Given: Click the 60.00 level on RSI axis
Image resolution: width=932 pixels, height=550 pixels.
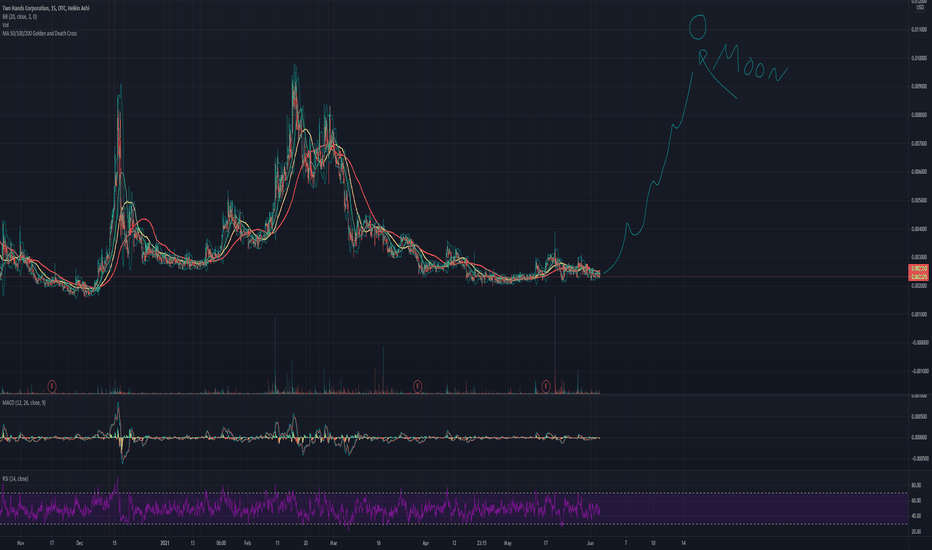Looking at the screenshot, I should [916, 501].
